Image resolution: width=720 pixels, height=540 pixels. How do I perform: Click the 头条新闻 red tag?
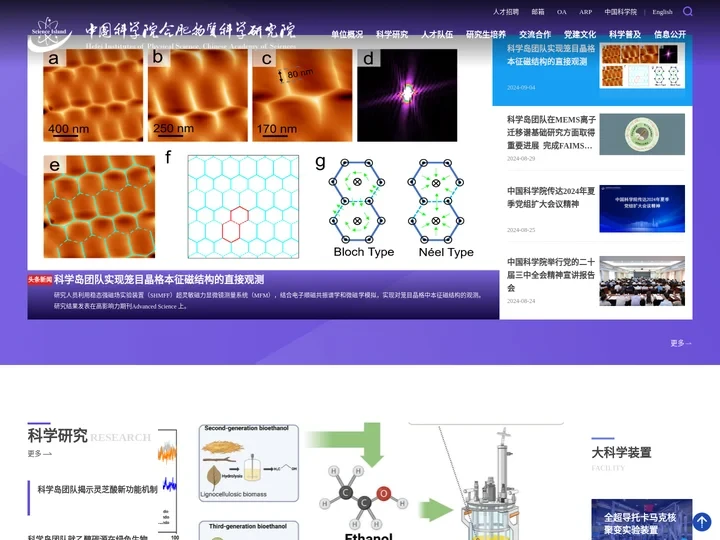[40, 280]
